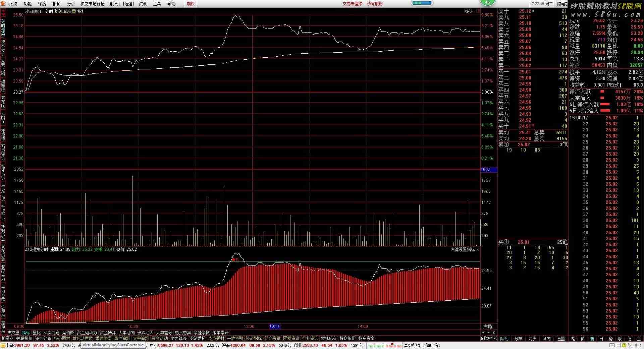Click the blue progress bar widget
This screenshot has width=644, height=349.
tap(422, 3)
